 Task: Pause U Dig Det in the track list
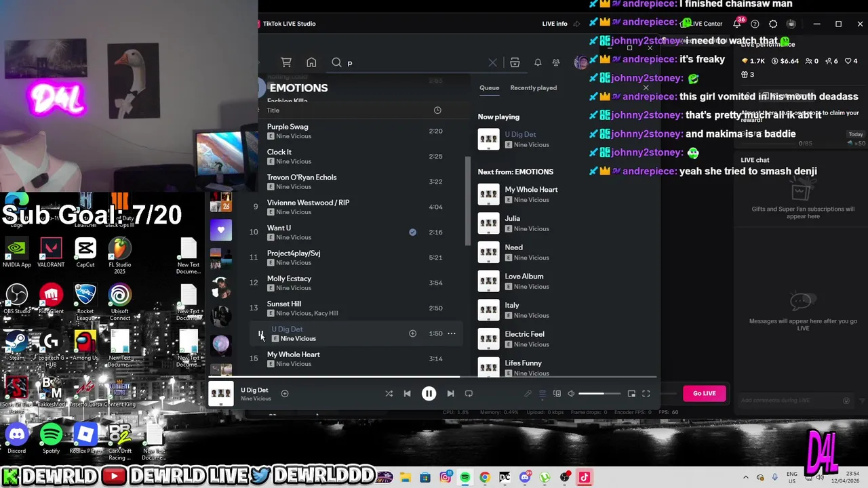click(261, 333)
